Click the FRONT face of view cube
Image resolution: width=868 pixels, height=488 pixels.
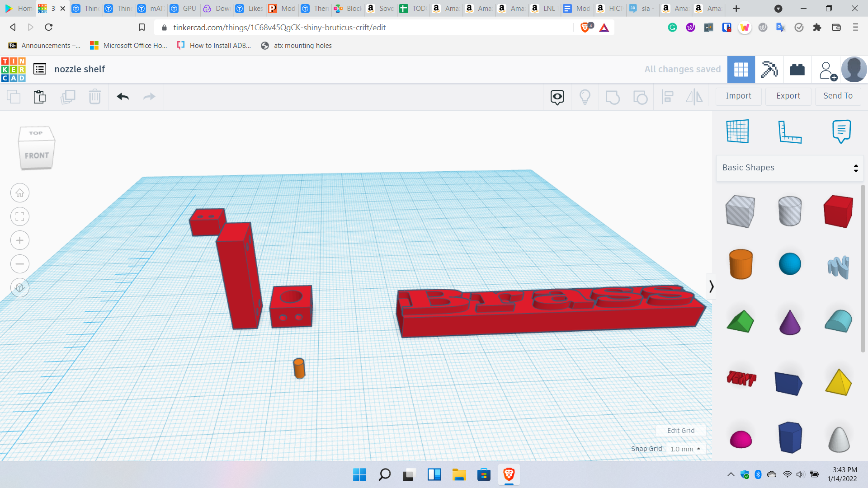click(37, 155)
